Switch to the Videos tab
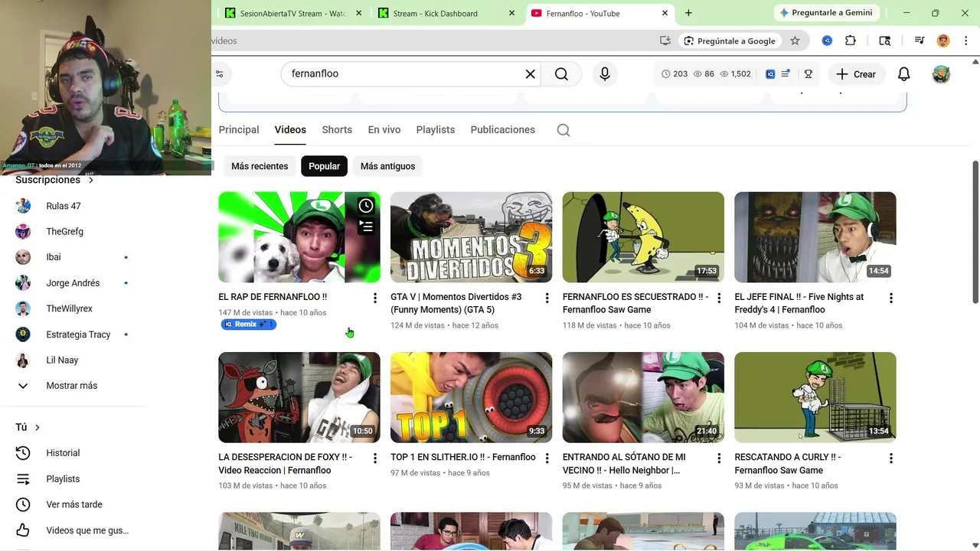 point(290,130)
